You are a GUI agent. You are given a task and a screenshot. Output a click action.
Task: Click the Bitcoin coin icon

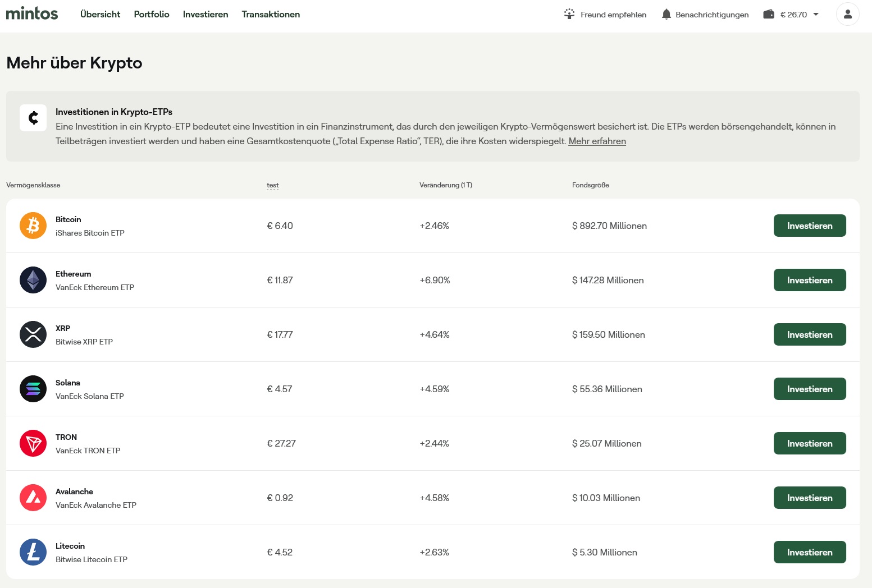(33, 226)
